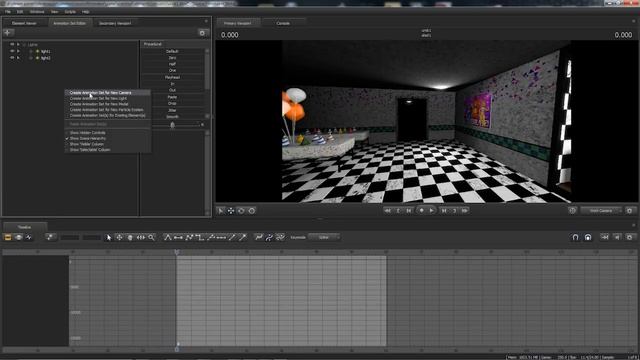This screenshot has height=360, width=640.
Task: Open primary viewport gear settings
Action: [630, 211]
